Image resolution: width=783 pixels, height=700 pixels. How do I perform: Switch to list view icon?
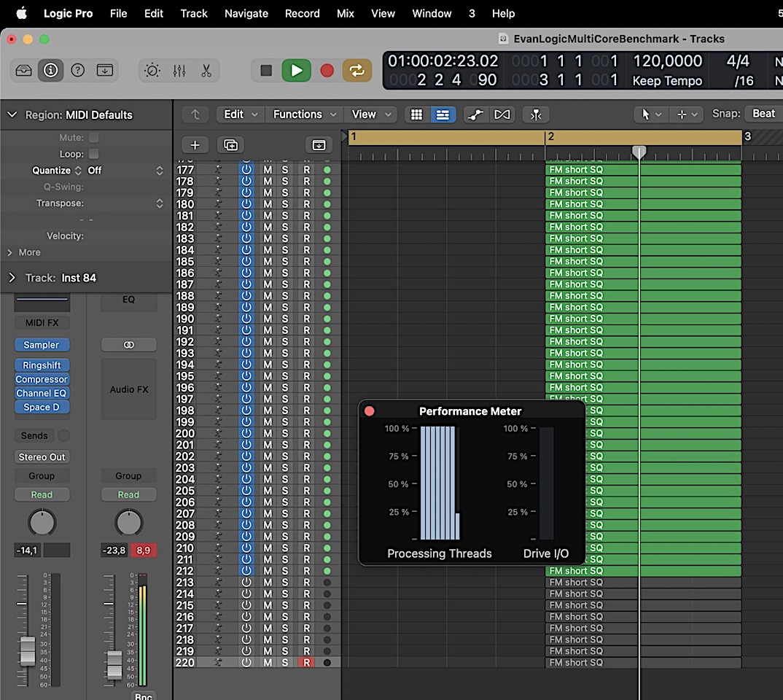tap(443, 114)
